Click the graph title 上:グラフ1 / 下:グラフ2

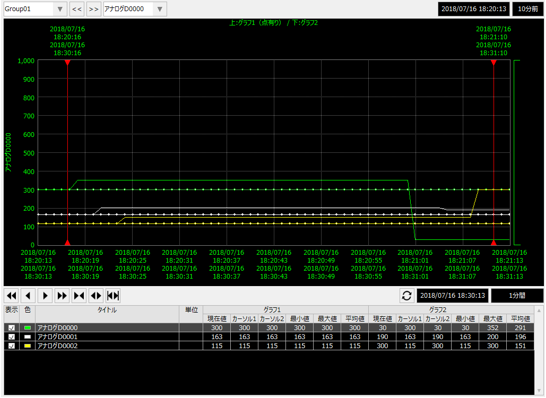click(x=273, y=23)
